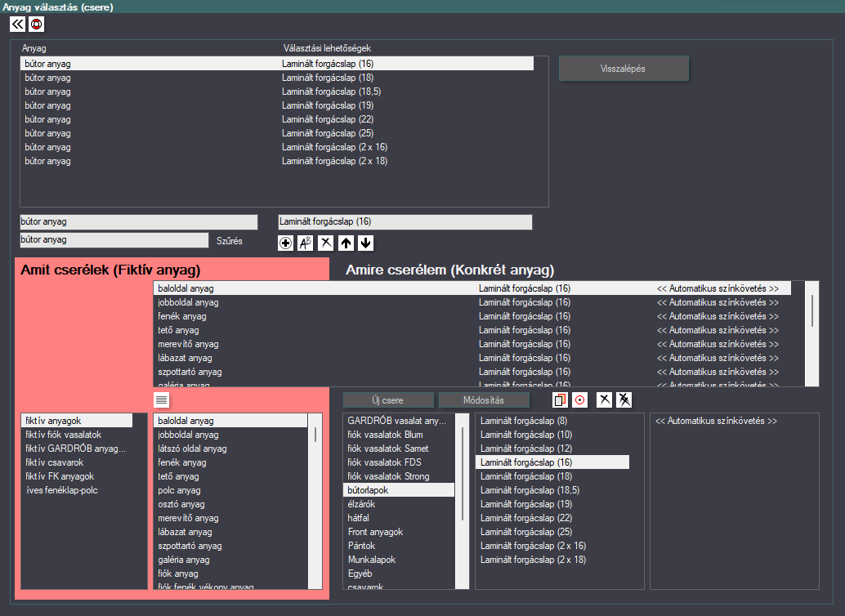This screenshot has width=845, height=616.
Task: Click Automatikus színkövetés in the fenék anyag row
Action: tap(718, 316)
